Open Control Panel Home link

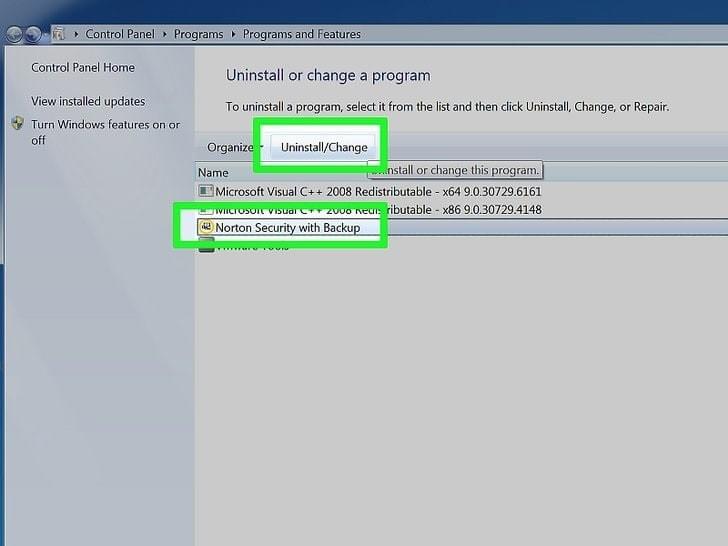[x=83, y=68]
